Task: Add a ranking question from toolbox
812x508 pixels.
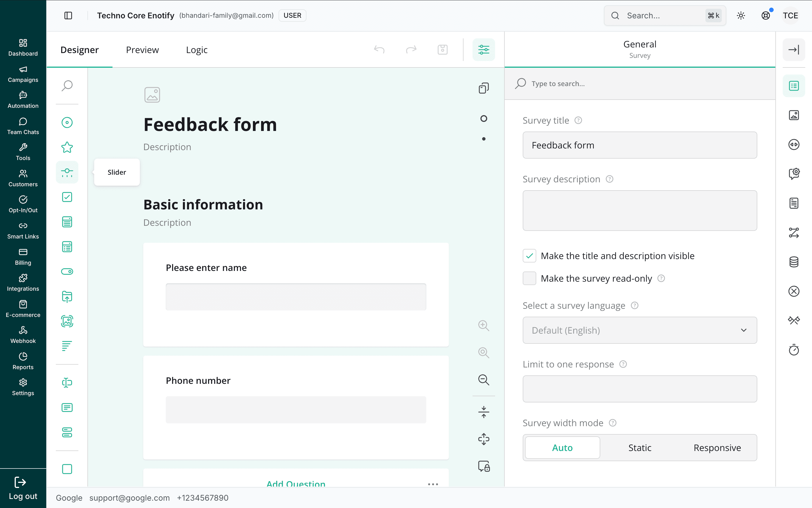Action: click(67, 346)
